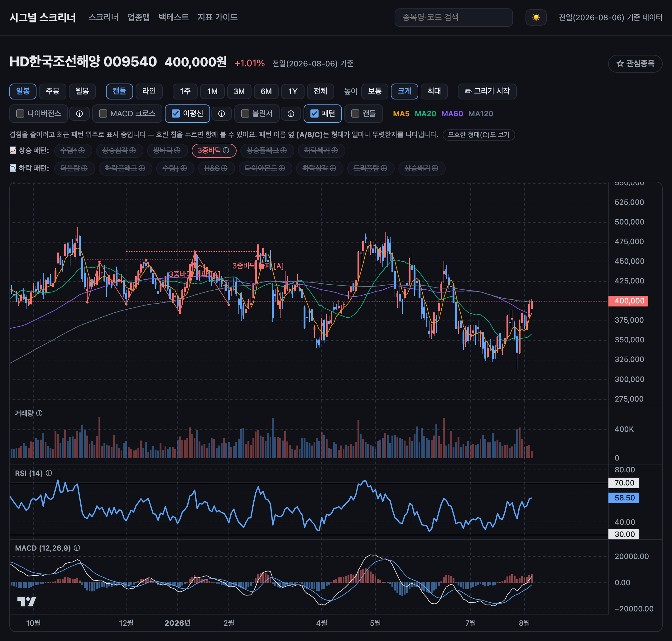Image resolution: width=672 pixels, height=641 pixels.
Task: Open info icon next to 볼린저 checkbox
Action: (291, 114)
